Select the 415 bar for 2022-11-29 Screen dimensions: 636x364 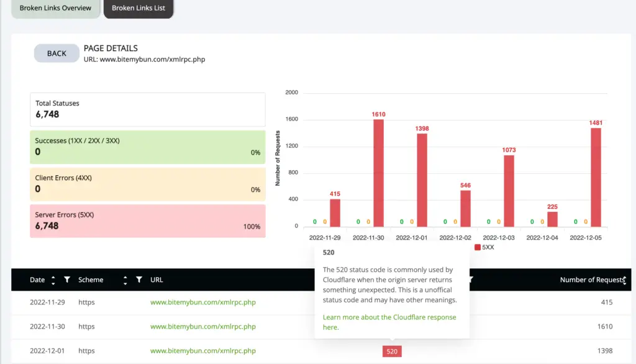(335, 213)
